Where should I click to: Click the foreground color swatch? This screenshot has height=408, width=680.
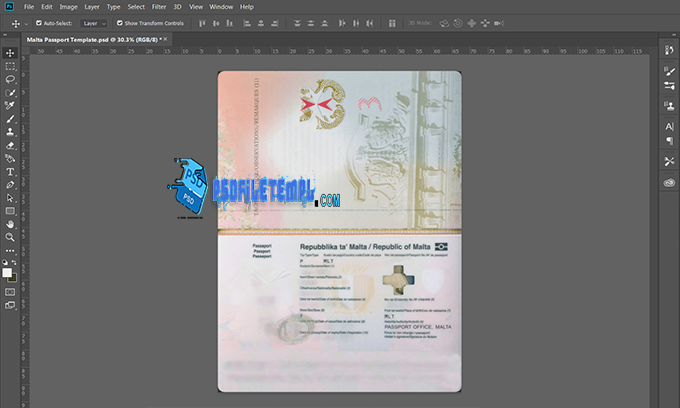coord(7,273)
